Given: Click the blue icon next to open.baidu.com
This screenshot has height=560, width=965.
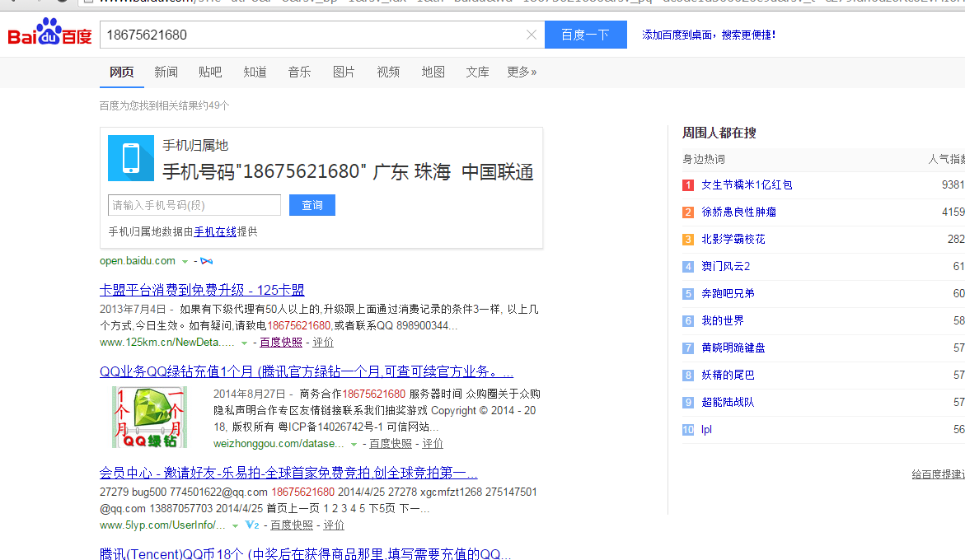Looking at the screenshot, I should coord(207,261).
